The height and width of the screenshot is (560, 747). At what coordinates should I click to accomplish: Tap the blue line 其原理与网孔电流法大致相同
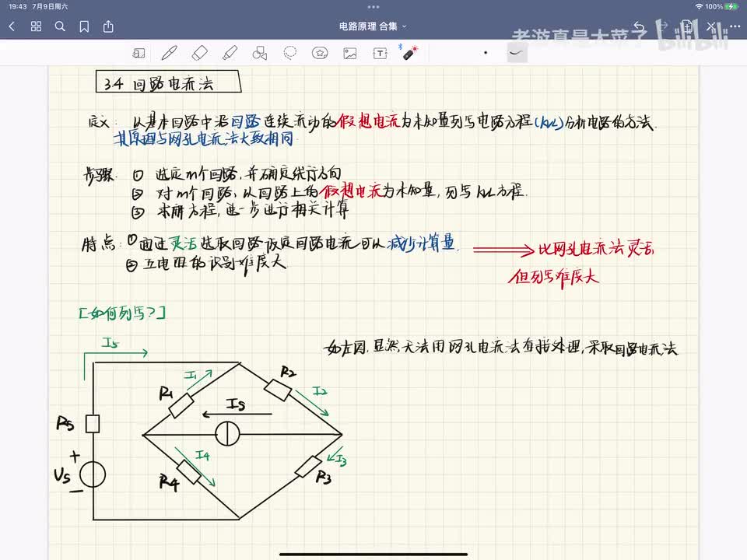203,138
